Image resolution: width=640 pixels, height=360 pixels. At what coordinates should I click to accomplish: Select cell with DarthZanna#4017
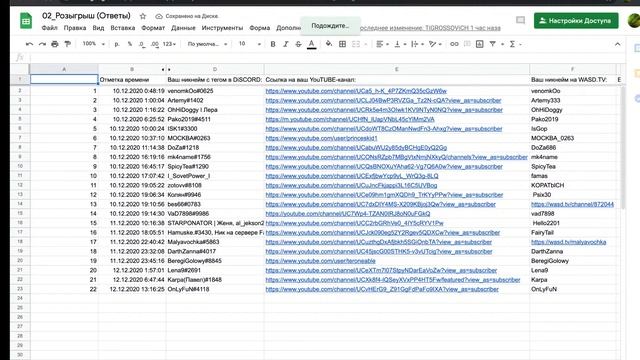tap(215, 251)
